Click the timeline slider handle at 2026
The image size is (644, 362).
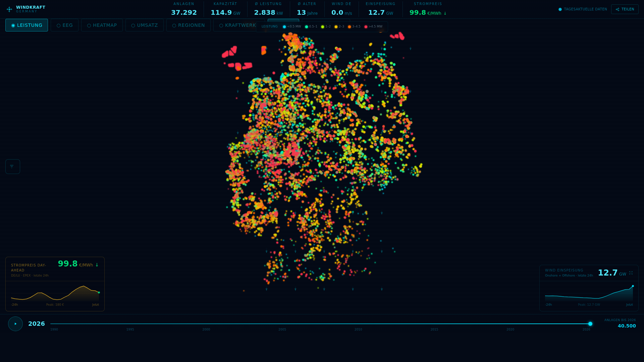click(590, 324)
